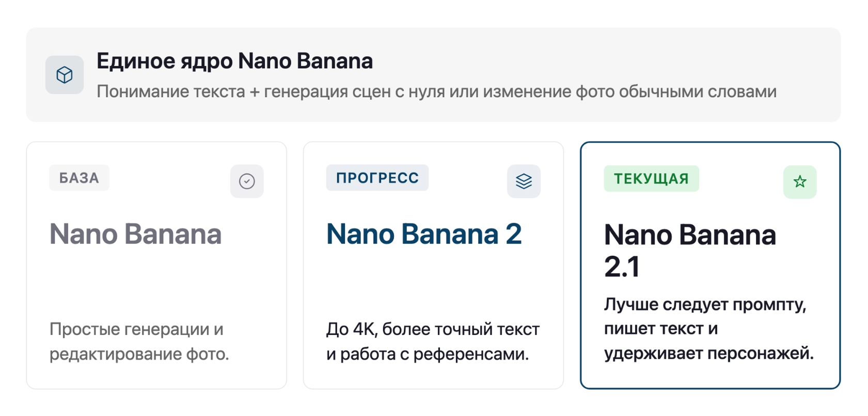Click the checkmark circle icon on БАЗА card
868x416 pixels.
point(247,181)
